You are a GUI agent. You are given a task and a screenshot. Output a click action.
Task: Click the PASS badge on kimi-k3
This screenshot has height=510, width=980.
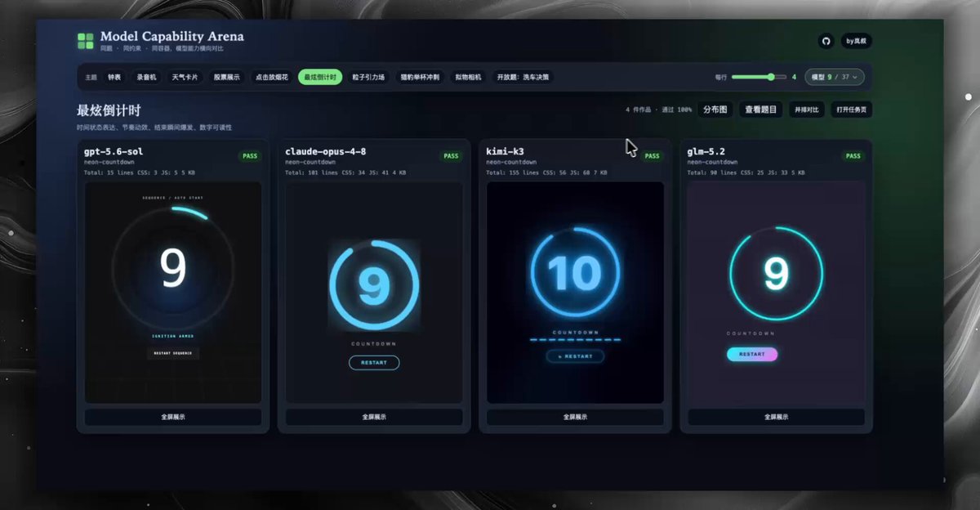pos(652,156)
